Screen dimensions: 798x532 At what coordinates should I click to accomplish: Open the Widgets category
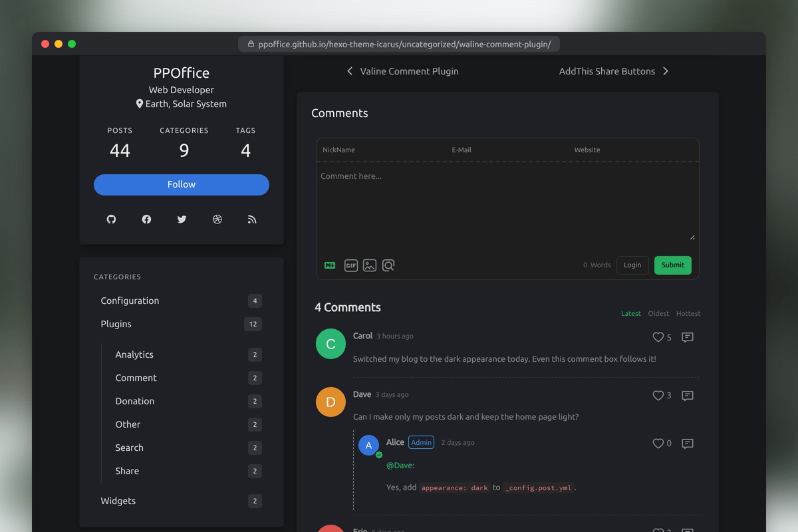click(x=182, y=501)
